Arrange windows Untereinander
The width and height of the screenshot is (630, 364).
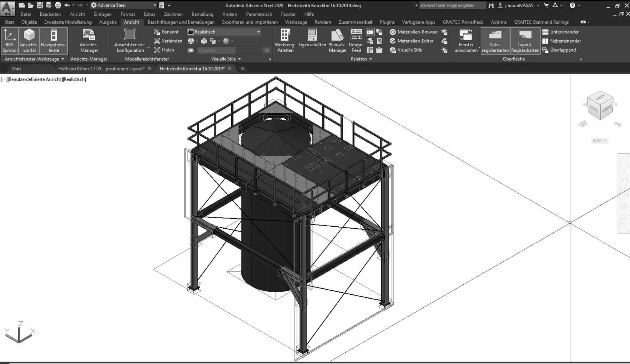(560, 32)
